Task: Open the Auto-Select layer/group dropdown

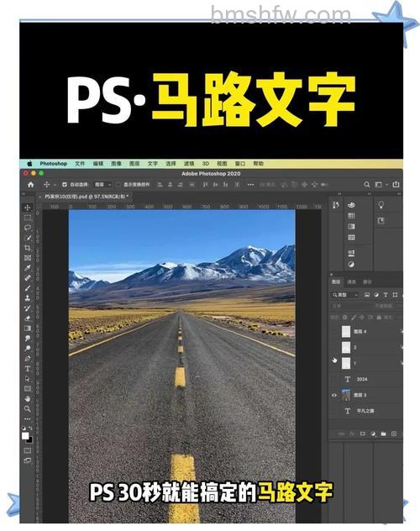Action: coord(102,185)
